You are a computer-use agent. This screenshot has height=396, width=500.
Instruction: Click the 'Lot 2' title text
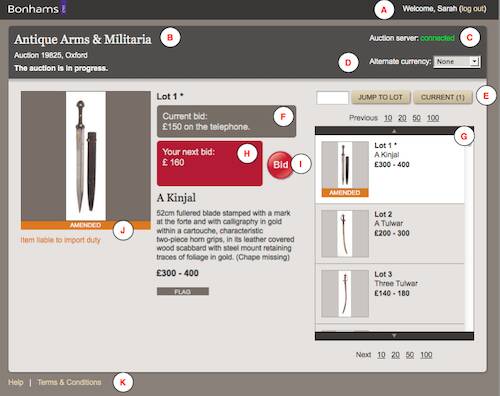tap(383, 214)
